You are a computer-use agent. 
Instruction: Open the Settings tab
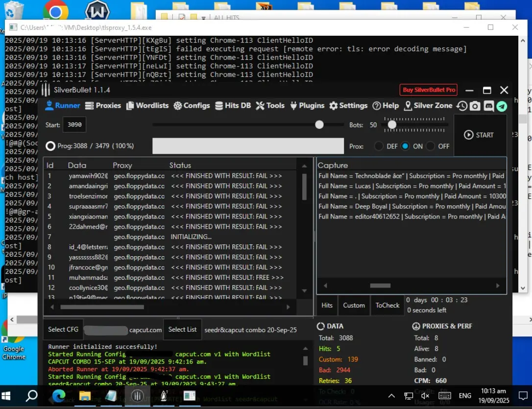point(348,105)
